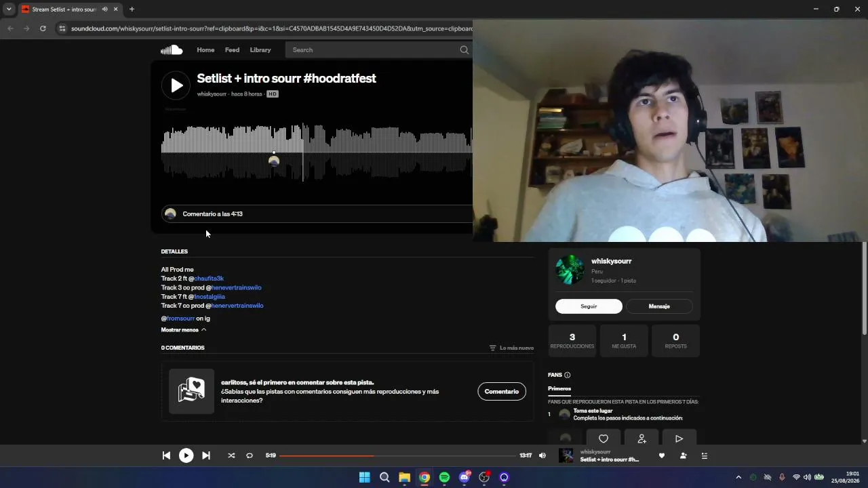
Task: Seek in the player bar progress slider
Action: click(x=397, y=455)
